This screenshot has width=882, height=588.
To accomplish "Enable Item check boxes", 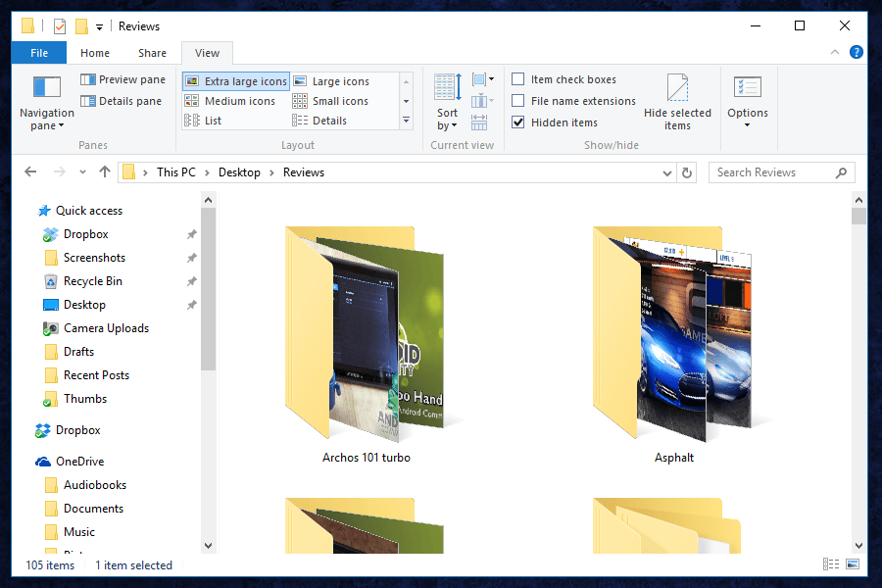I will click(x=518, y=79).
